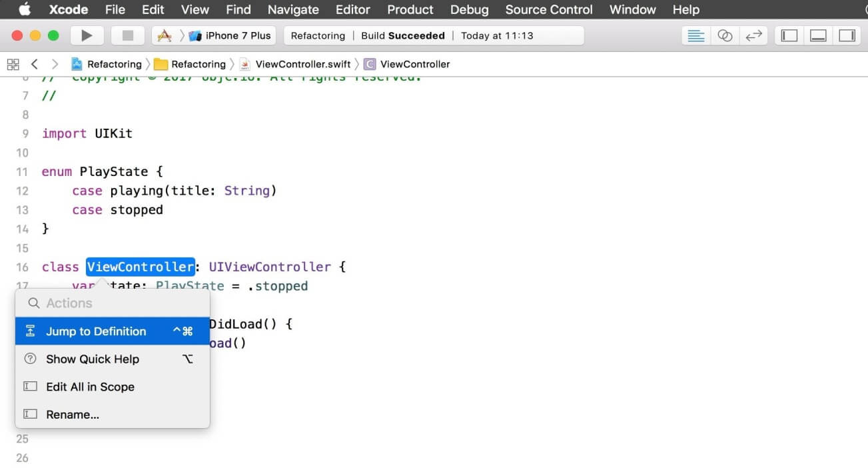Screen dimensions: 868x468
Task: Show the version editor
Action: [x=753, y=36]
